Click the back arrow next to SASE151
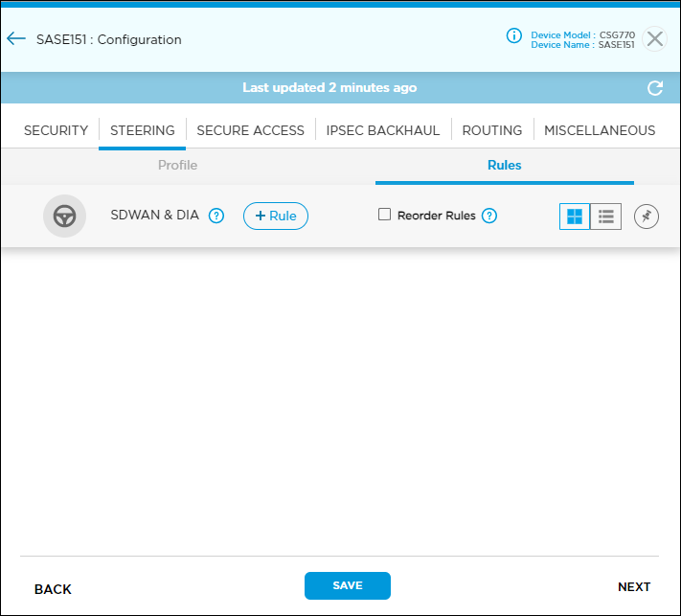This screenshot has height=616, width=681. click(15, 39)
